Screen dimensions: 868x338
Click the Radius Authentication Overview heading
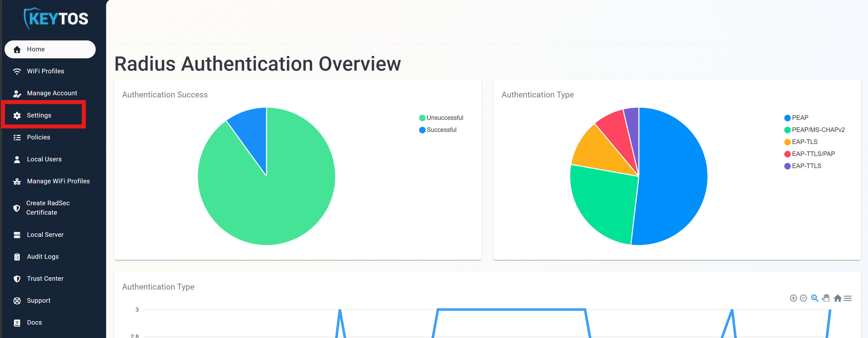point(258,64)
